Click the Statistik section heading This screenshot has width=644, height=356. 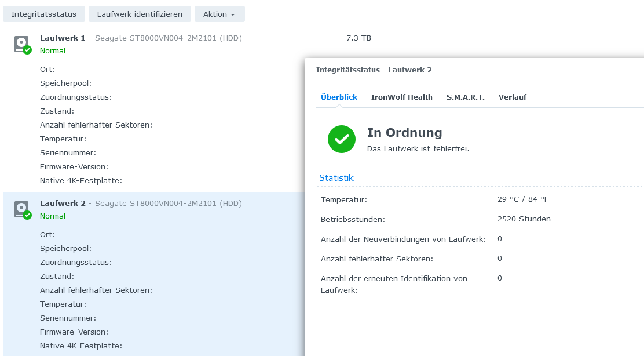[x=336, y=177]
